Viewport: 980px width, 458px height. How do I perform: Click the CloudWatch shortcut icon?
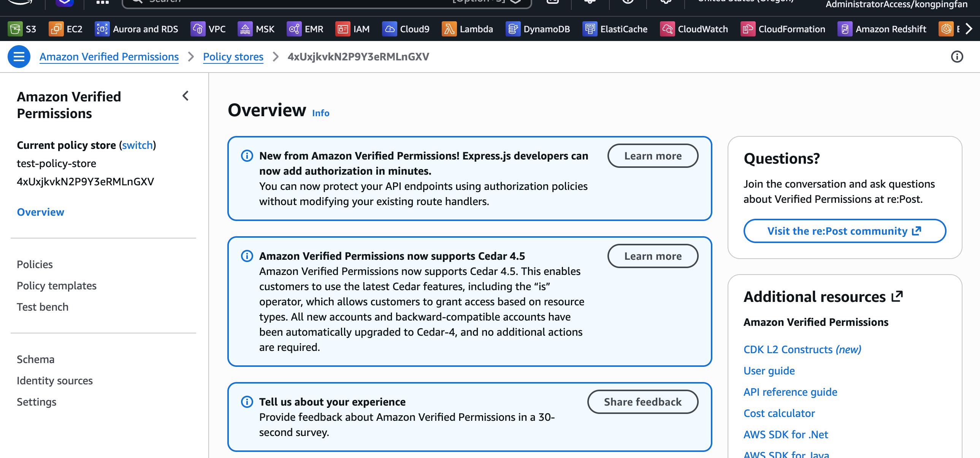667,29
